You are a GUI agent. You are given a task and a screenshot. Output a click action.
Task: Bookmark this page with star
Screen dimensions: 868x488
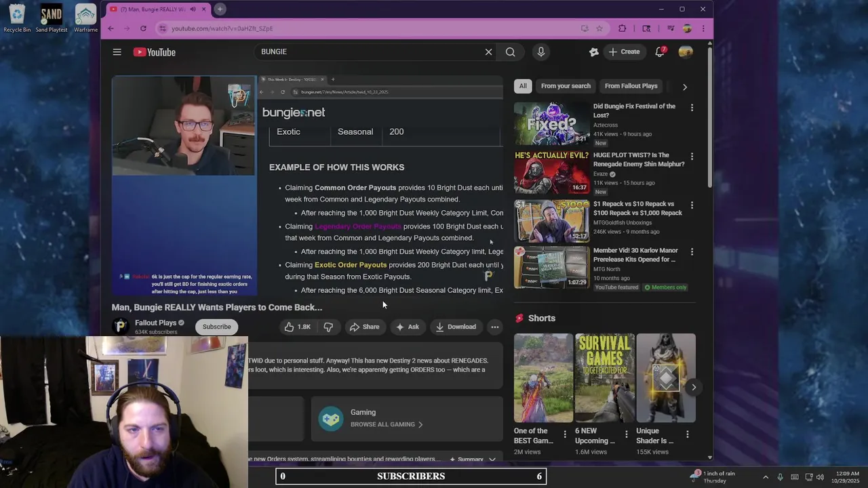[599, 28]
